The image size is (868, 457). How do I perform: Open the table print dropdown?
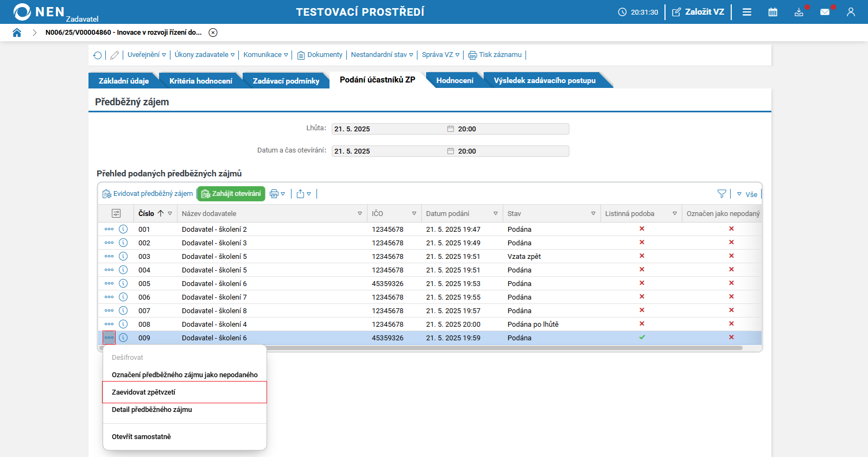277,194
